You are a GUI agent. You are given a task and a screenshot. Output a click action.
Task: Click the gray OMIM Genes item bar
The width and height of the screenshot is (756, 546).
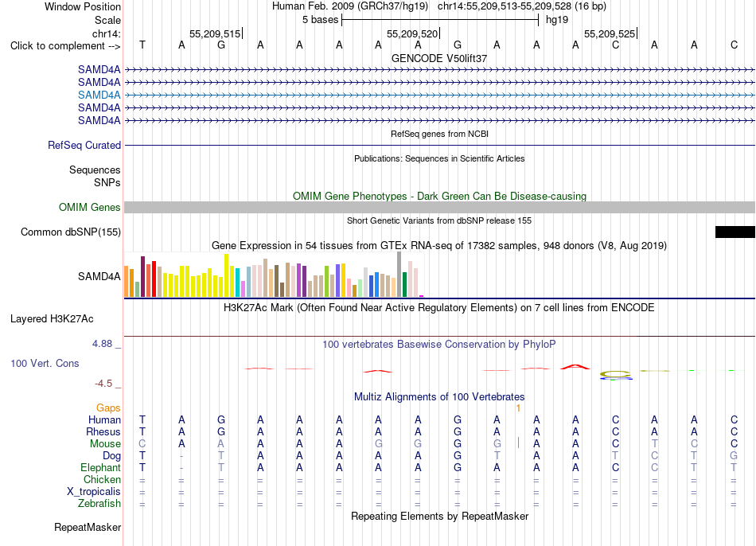click(439, 208)
